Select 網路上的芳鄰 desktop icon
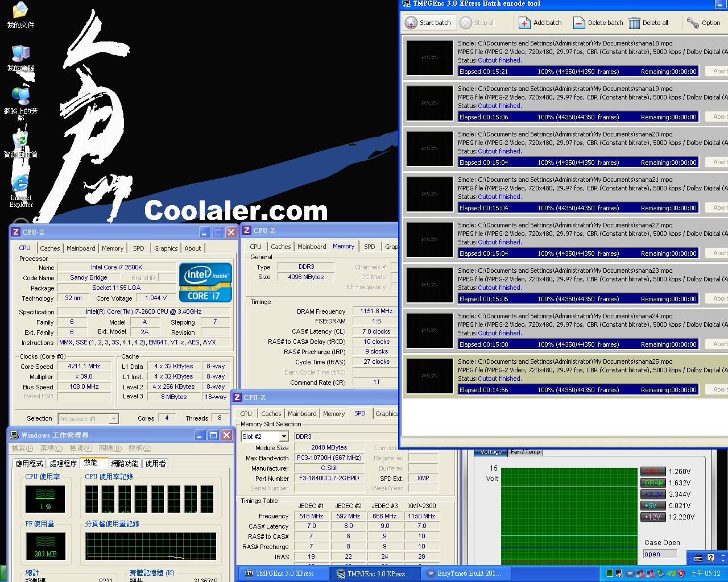The height and width of the screenshot is (582, 728). point(20,104)
